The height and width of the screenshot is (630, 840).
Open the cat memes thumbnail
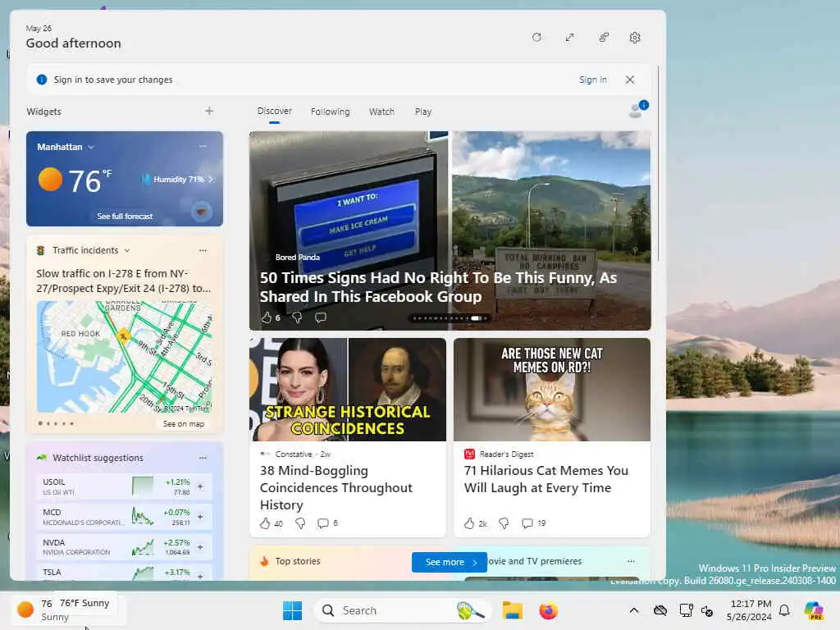[x=552, y=390]
